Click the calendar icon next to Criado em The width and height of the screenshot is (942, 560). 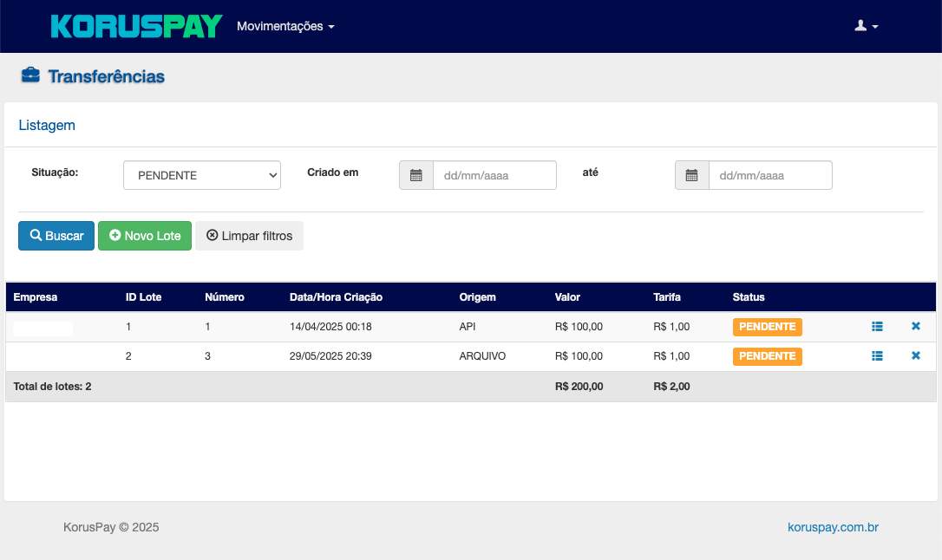click(415, 174)
